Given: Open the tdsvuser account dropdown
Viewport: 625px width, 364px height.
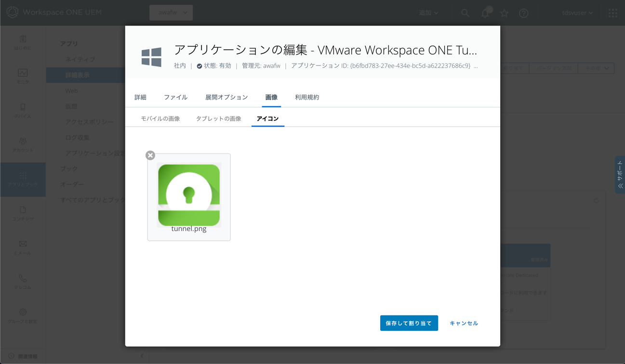Looking at the screenshot, I should pyautogui.click(x=577, y=13).
